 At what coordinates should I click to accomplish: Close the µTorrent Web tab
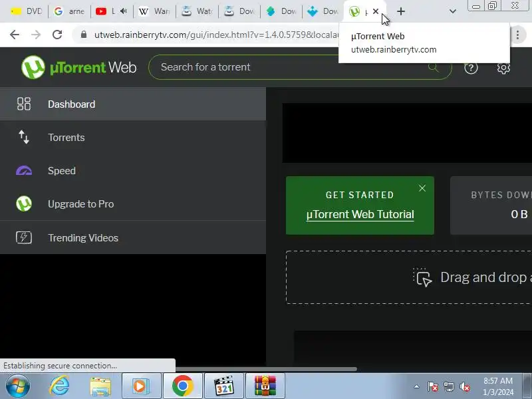click(x=376, y=11)
